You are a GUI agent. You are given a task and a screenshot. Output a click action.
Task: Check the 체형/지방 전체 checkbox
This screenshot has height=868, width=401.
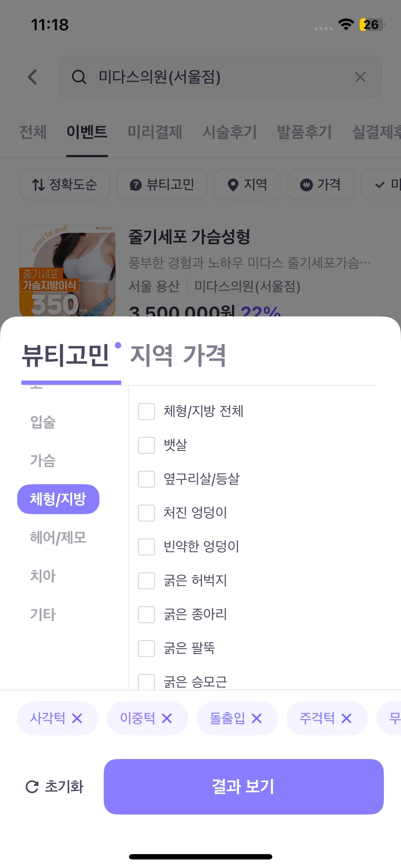click(x=146, y=412)
